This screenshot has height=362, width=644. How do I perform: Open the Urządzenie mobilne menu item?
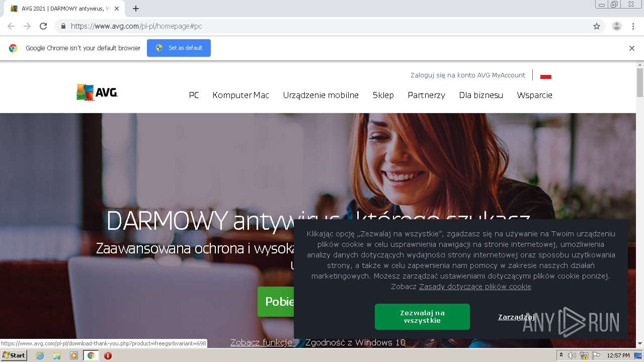320,95
